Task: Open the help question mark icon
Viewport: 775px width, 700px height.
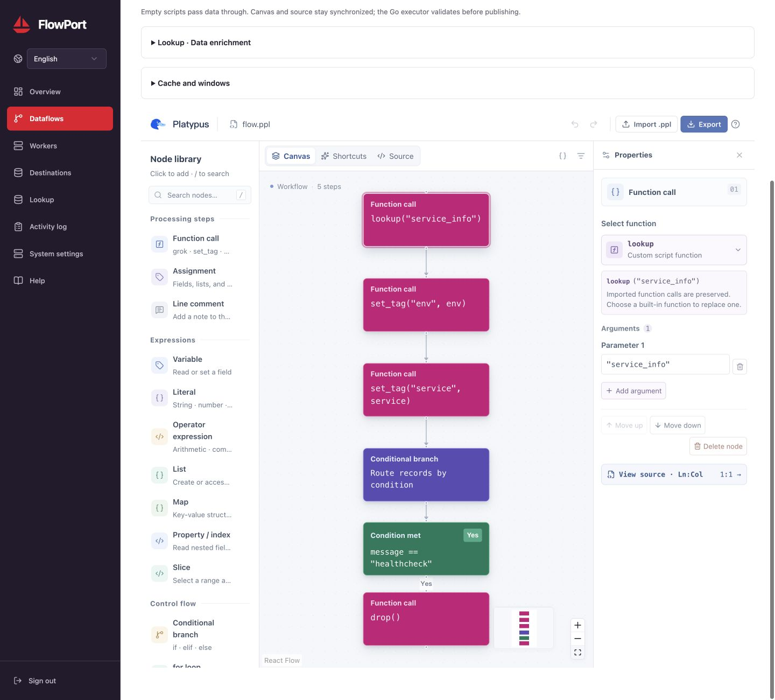Action: tap(736, 124)
